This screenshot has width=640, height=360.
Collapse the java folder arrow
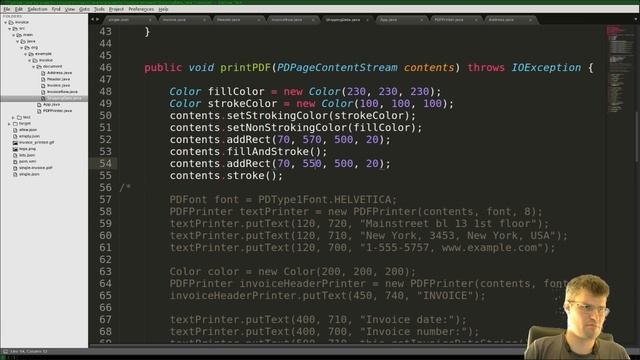click(18, 41)
